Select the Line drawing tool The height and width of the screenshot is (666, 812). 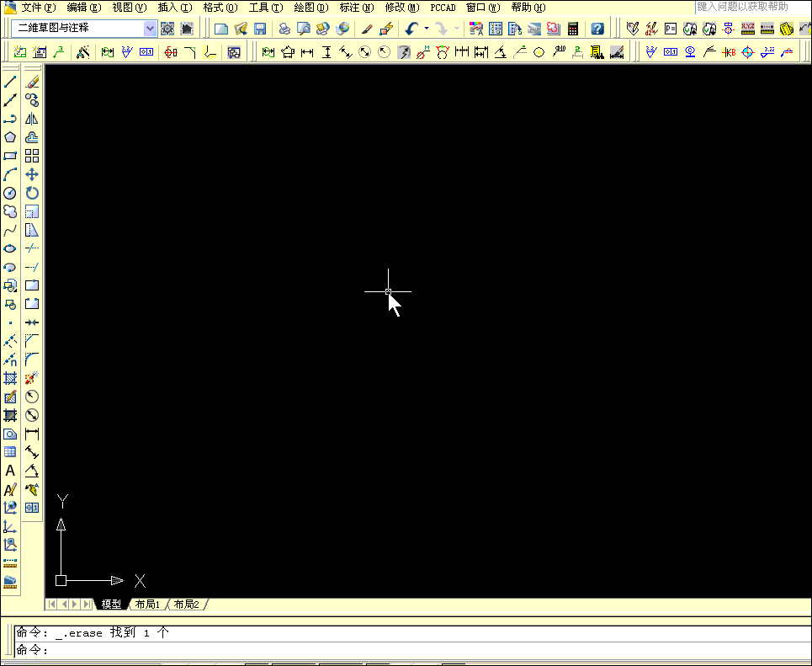coord(9,81)
